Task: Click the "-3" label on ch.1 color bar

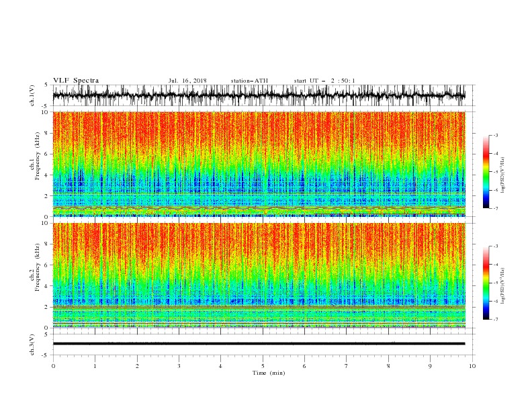Action: [x=495, y=135]
